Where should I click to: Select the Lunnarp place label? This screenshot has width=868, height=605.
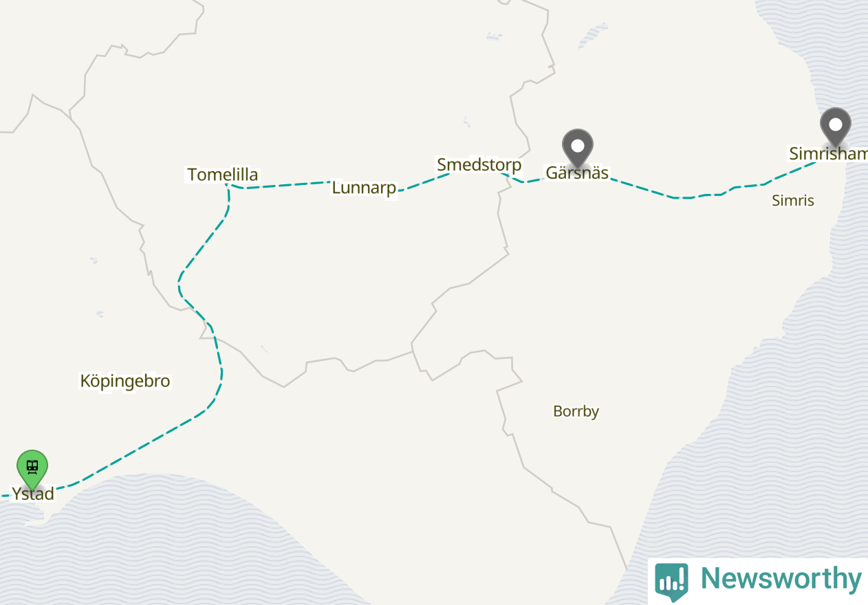(364, 188)
